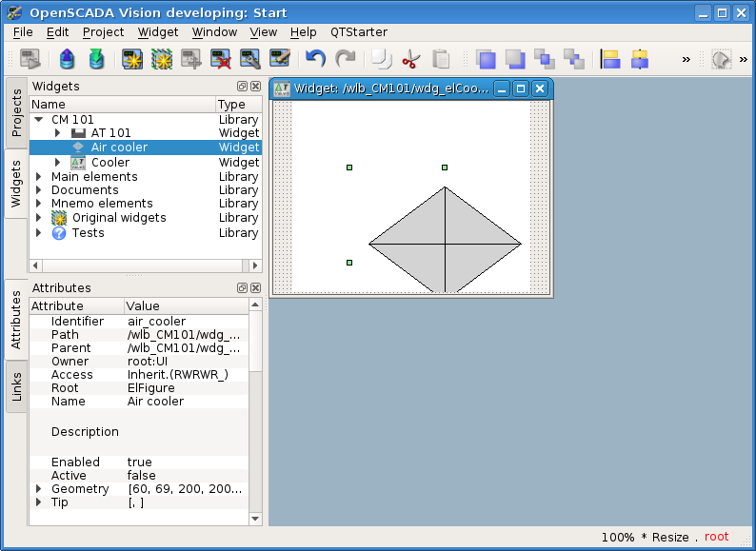
Task: Click the align-left icon in toolbar
Action: pos(609,59)
